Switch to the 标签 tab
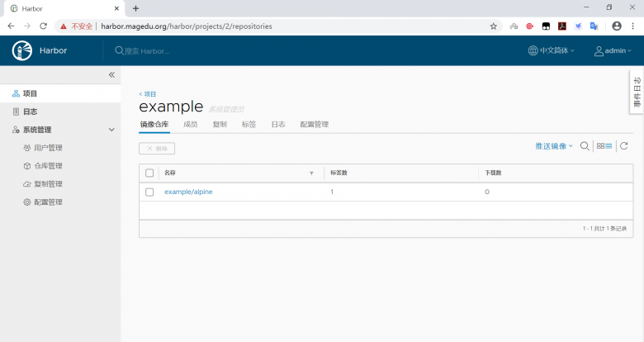Image resolution: width=644 pixels, height=342 pixels. [249, 125]
